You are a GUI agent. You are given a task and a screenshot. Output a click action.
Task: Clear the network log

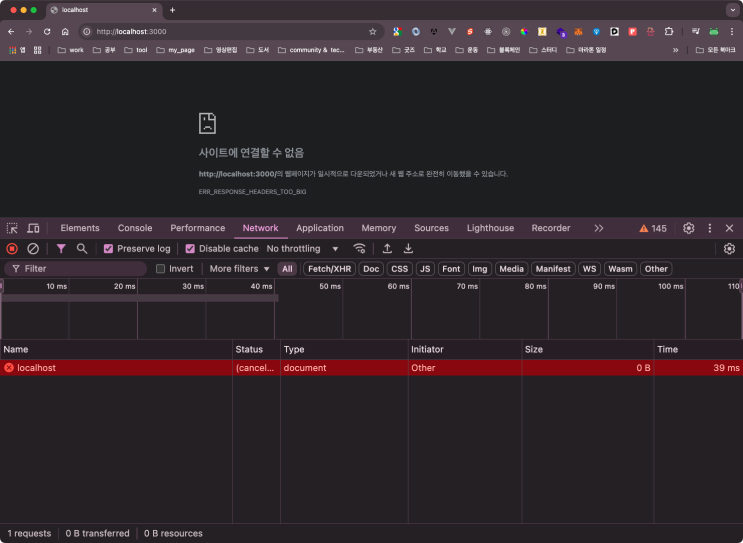[33, 248]
